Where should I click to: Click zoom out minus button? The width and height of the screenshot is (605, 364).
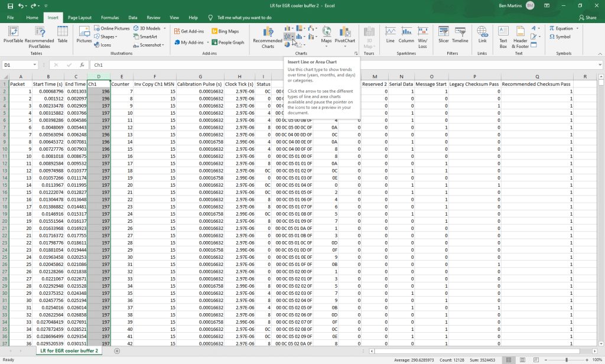545,360
